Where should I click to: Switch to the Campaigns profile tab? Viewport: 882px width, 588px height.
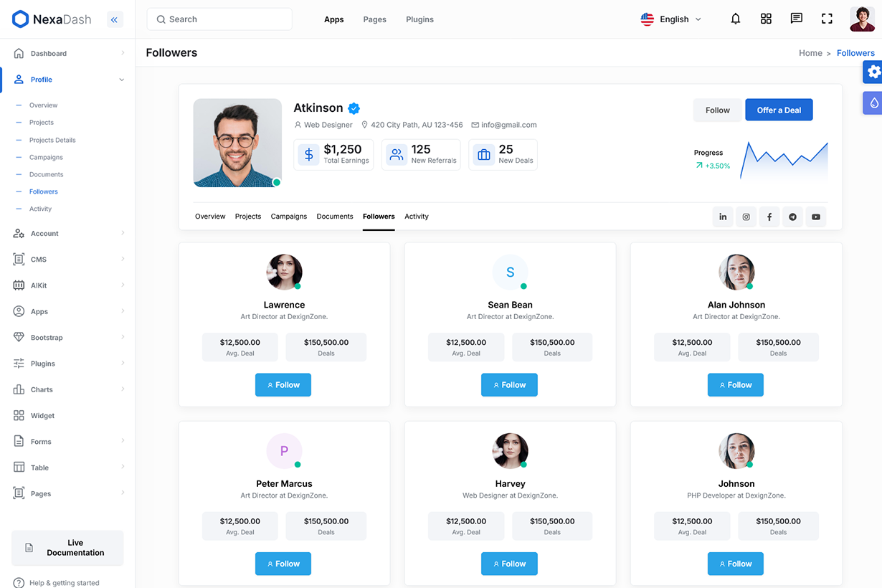[x=288, y=217]
